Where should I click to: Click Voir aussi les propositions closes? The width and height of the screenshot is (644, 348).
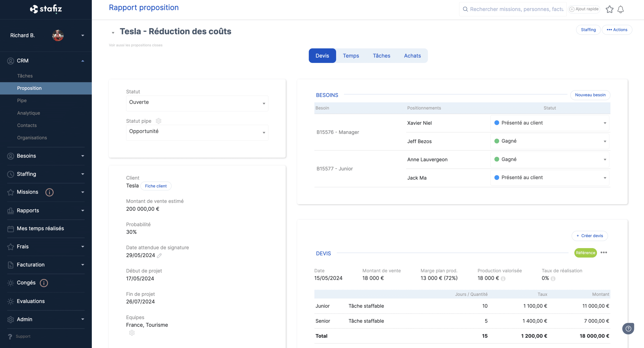click(x=136, y=45)
